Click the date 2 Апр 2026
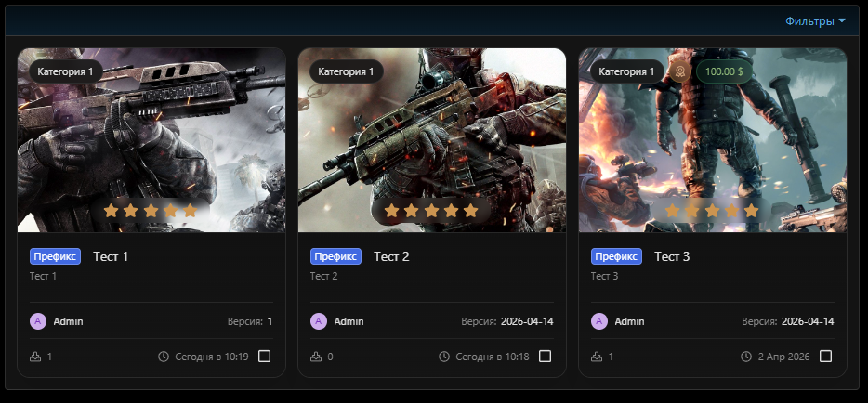Image resolution: width=868 pixels, height=403 pixels. (783, 357)
